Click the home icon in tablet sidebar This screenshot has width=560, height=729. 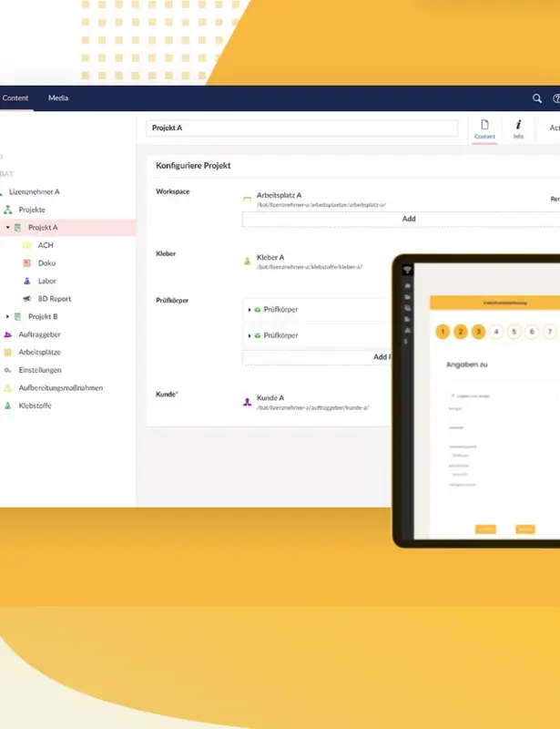tap(407, 283)
